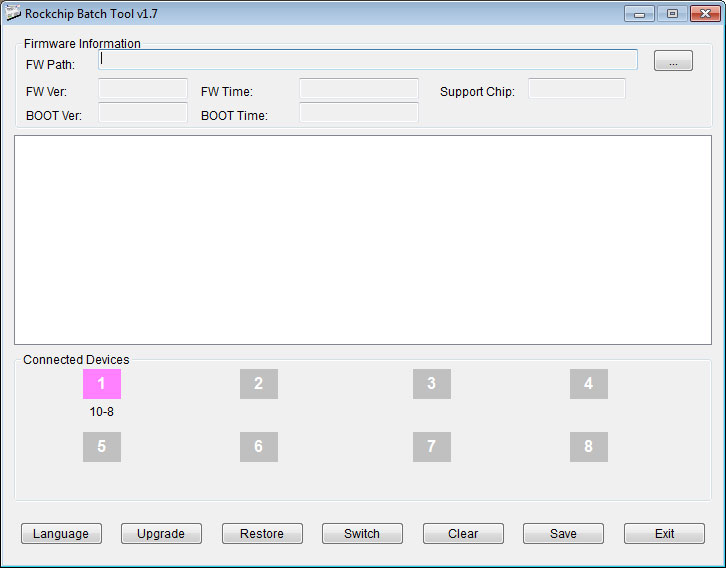Click the FW Time field
Screen dimensions: 726x568
(x=359, y=88)
